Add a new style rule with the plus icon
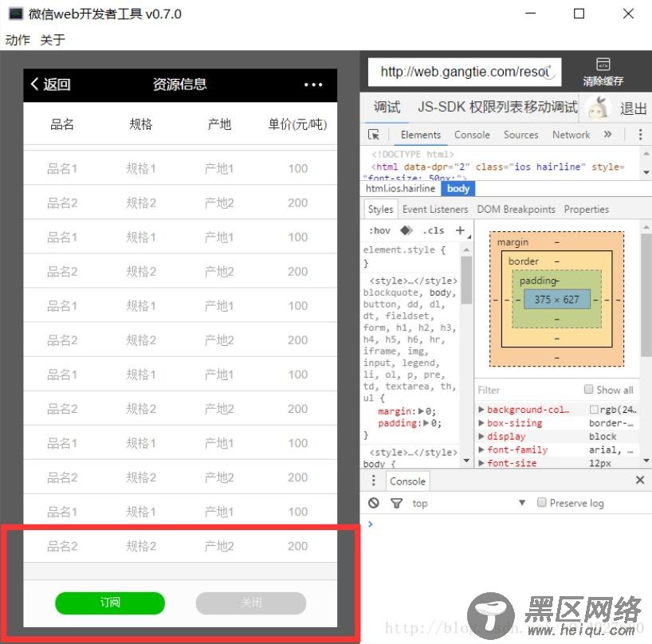Image resolution: width=652 pixels, height=644 pixels. pyautogui.click(x=460, y=230)
